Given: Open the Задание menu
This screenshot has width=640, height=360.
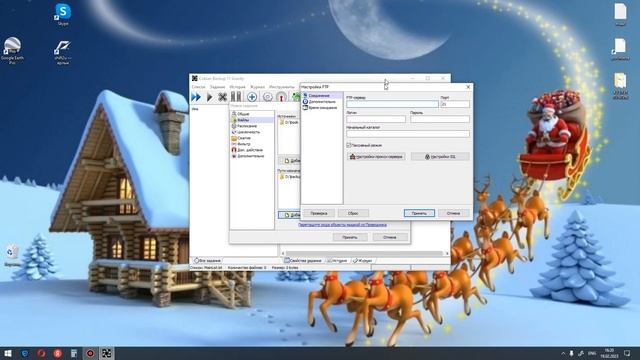Looking at the screenshot, I should (218, 87).
